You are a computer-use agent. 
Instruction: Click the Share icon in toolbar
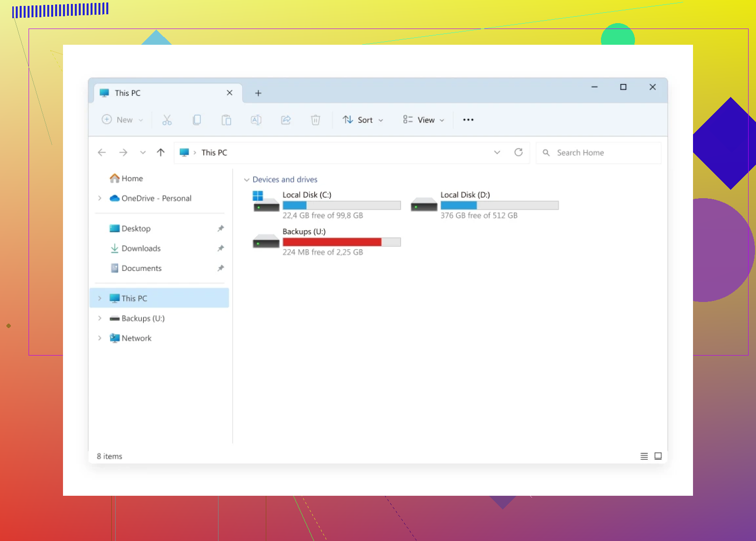pyautogui.click(x=286, y=120)
